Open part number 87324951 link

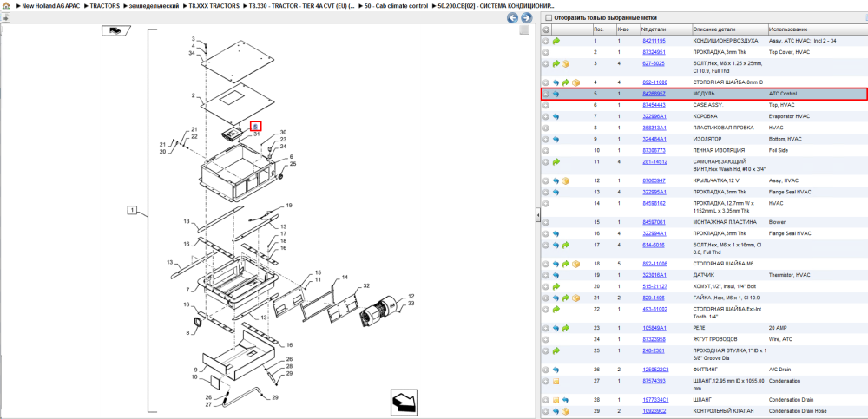click(654, 52)
